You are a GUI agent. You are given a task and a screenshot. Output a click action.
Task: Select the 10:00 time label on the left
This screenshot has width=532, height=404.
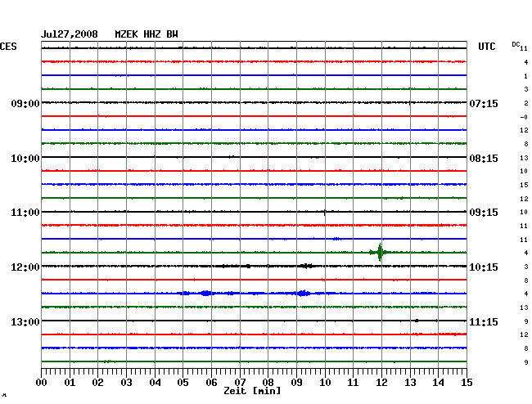click(x=25, y=158)
